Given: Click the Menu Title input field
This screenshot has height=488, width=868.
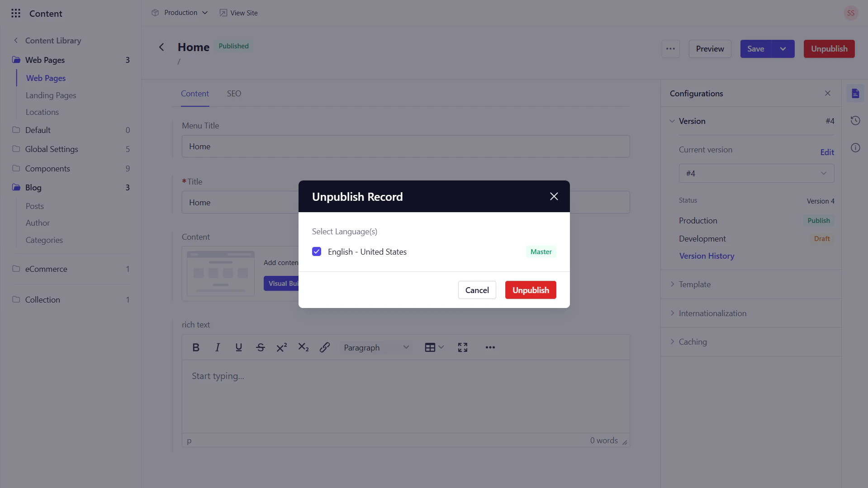Looking at the screenshot, I should tap(405, 146).
